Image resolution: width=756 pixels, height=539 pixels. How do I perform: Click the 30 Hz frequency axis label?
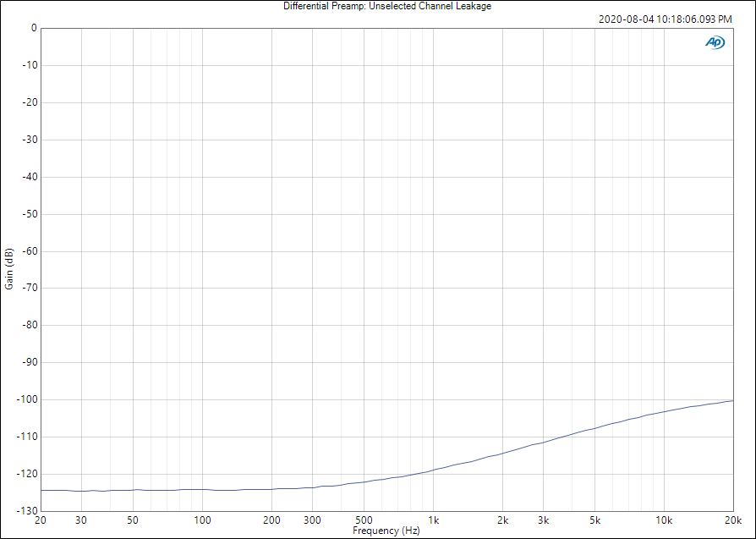81,520
